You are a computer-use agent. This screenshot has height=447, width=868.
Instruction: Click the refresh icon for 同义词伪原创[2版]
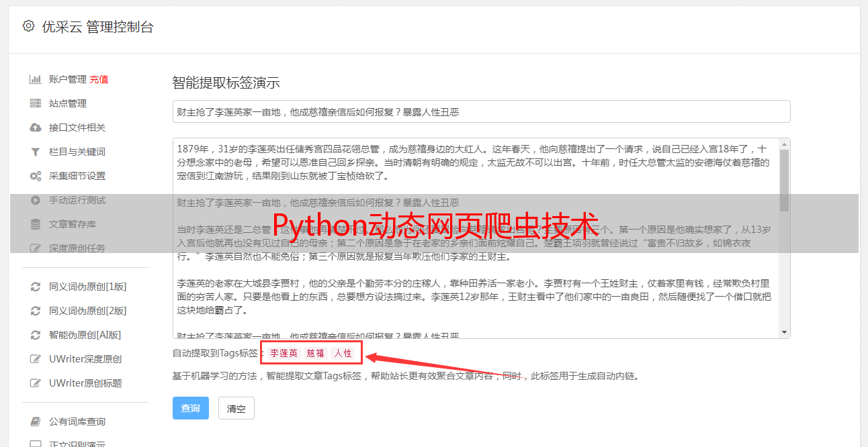pyautogui.click(x=36, y=311)
